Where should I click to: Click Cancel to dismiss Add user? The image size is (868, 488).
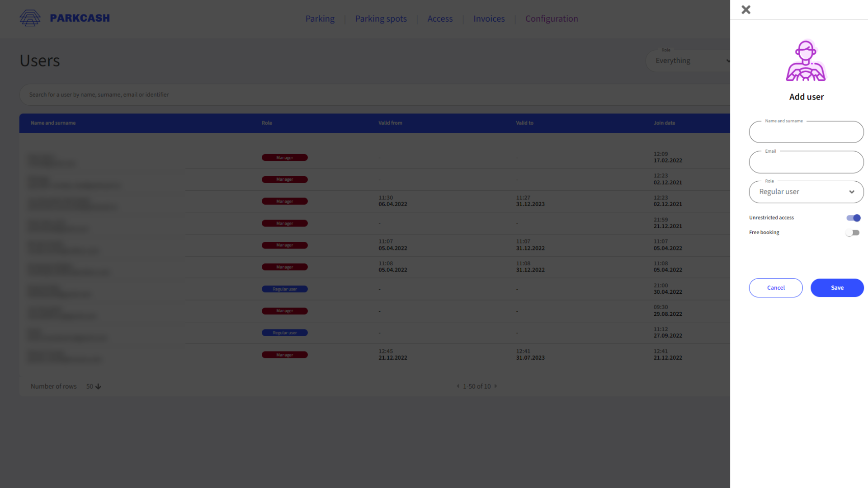click(776, 287)
